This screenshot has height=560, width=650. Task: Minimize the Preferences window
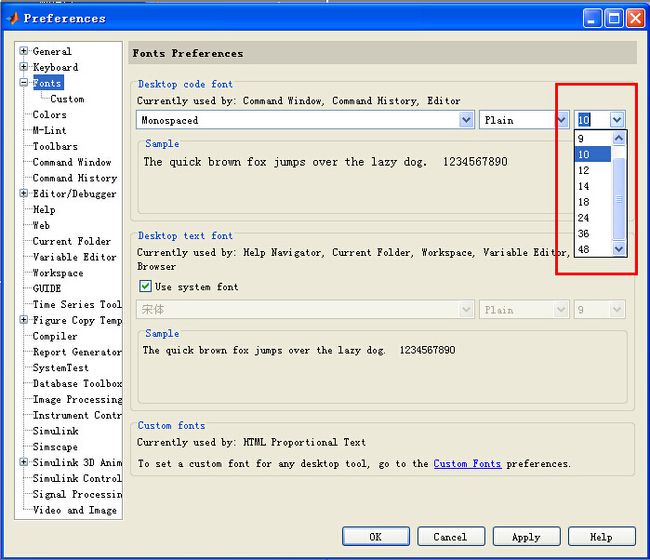(x=592, y=18)
